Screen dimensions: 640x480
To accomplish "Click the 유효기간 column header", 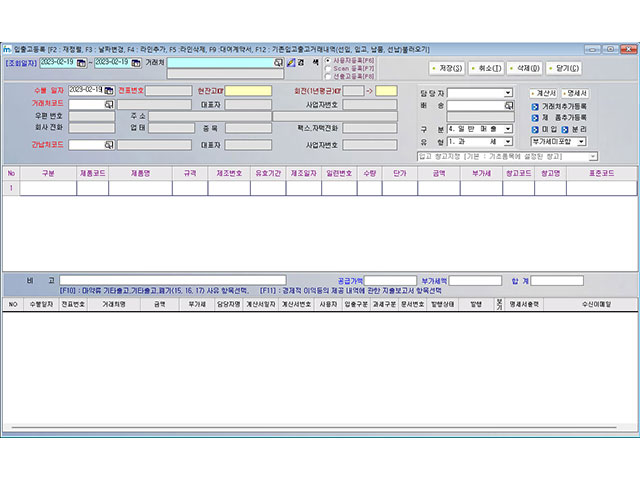I will (268, 173).
